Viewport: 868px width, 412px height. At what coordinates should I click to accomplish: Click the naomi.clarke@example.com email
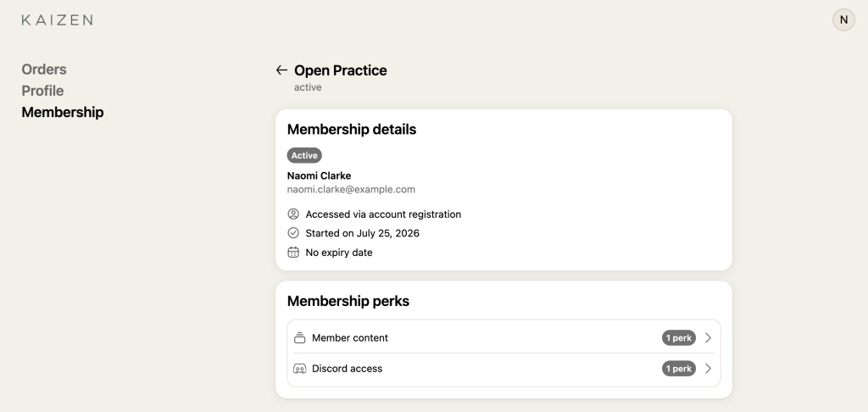click(351, 189)
